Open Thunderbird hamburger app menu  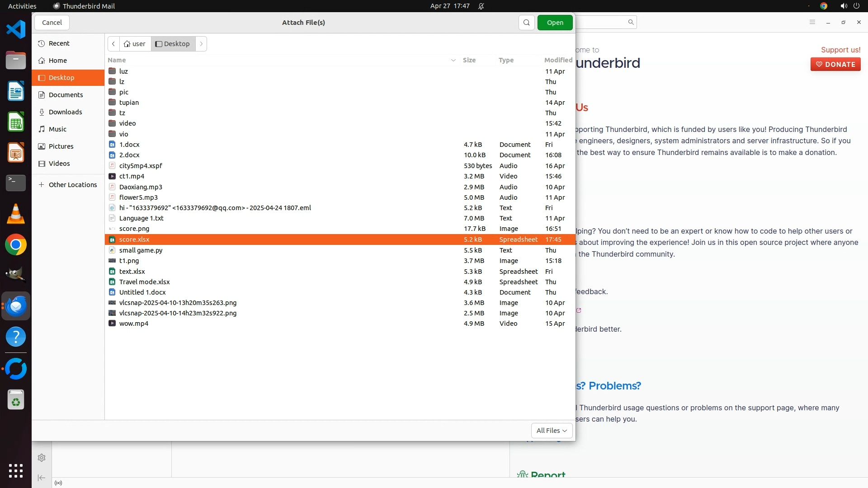812,22
